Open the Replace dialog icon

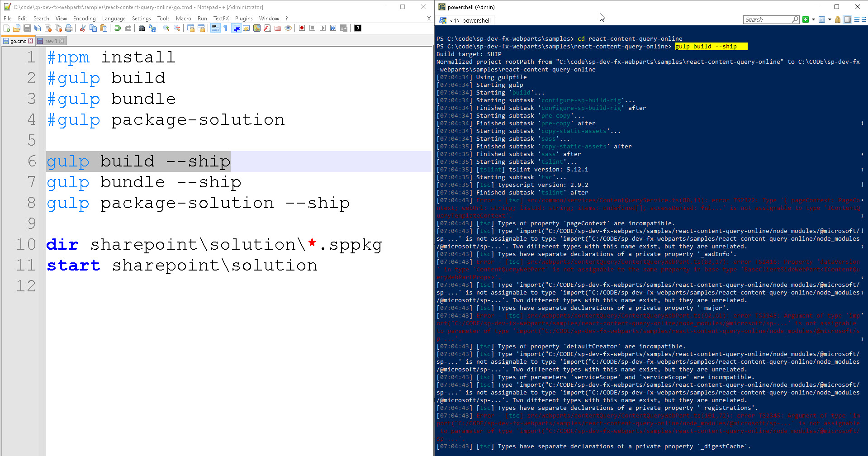pyautogui.click(x=152, y=28)
